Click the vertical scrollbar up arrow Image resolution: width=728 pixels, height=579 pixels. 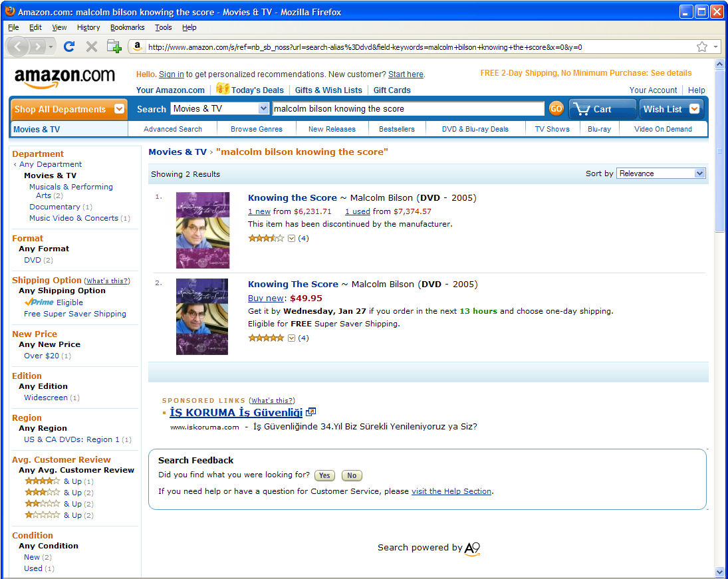click(x=719, y=64)
